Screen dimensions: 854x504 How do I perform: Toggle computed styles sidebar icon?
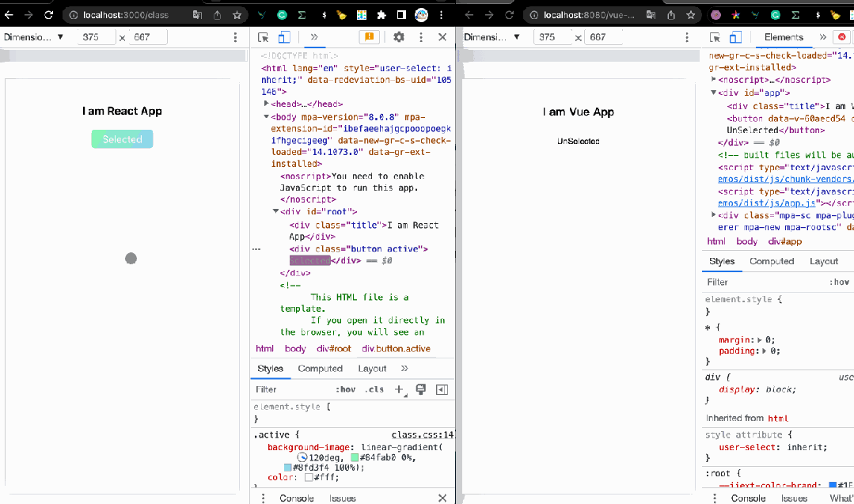(x=442, y=390)
